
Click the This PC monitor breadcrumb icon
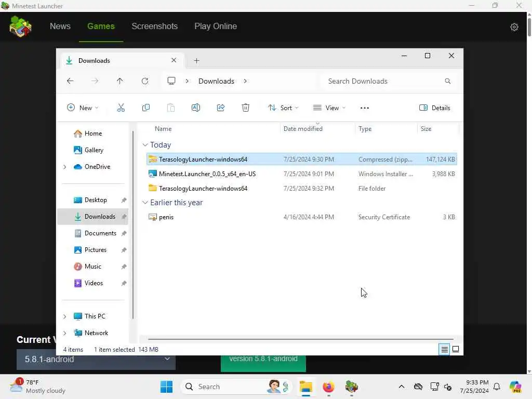click(x=171, y=81)
